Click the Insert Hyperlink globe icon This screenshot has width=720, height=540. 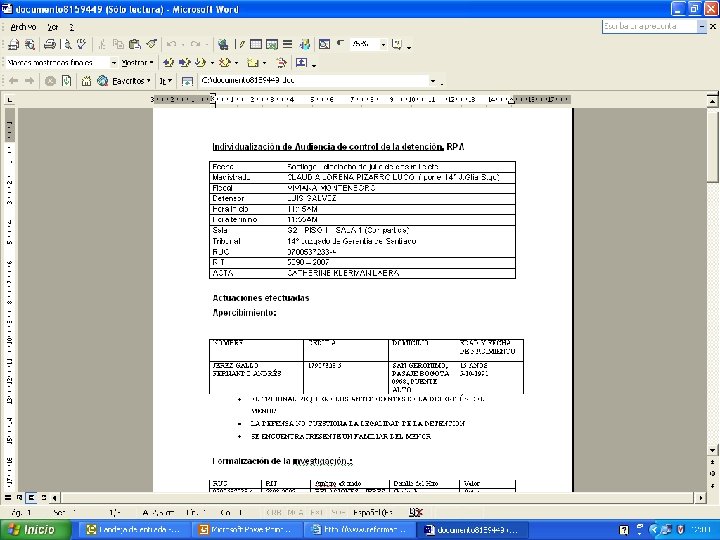coord(223,44)
